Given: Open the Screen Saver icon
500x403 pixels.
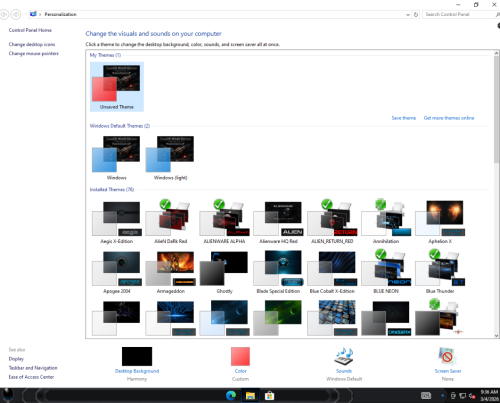Looking at the screenshot, I should click(447, 356).
